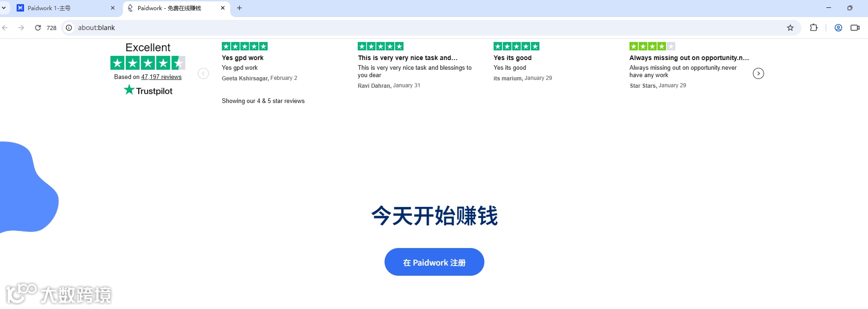
Task: Click 'Showing our 4 & 5 star reviews'
Action: (263, 101)
